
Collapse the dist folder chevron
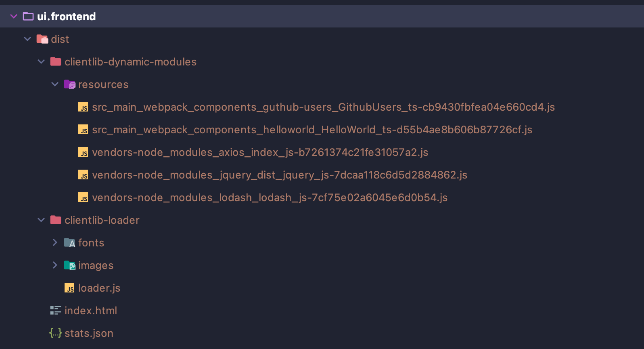27,39
